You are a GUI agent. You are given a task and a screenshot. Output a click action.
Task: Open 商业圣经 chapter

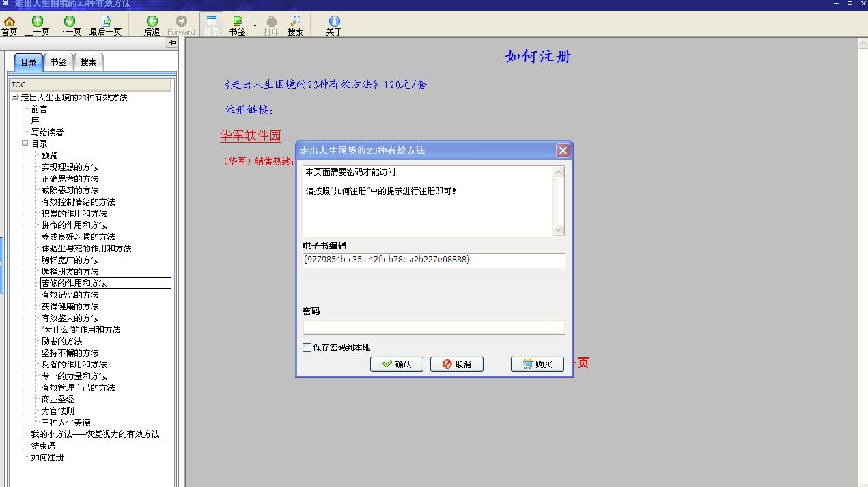[57, 400]
